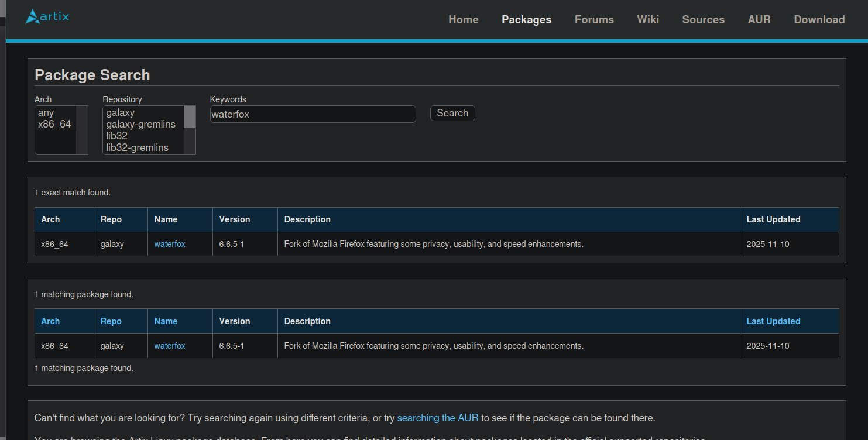Sort matching packages by Repo
This screenshot has width=868, height=440.
pos(111,321)
